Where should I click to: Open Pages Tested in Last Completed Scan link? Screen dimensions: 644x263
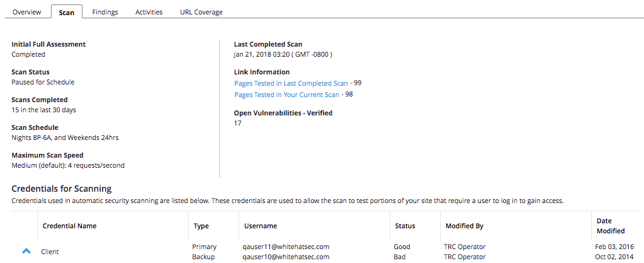point(291,83)
